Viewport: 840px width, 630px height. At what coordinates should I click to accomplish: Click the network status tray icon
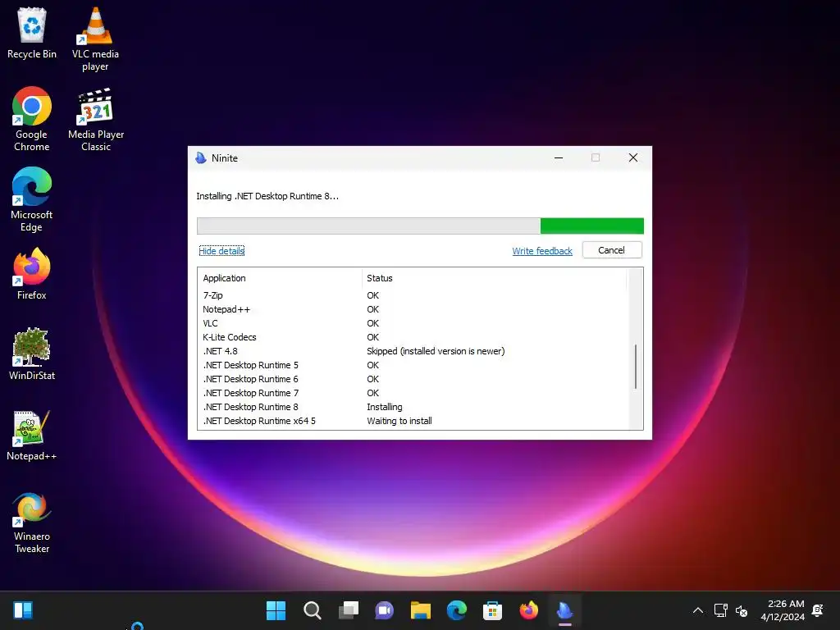(x=720, y=610)
